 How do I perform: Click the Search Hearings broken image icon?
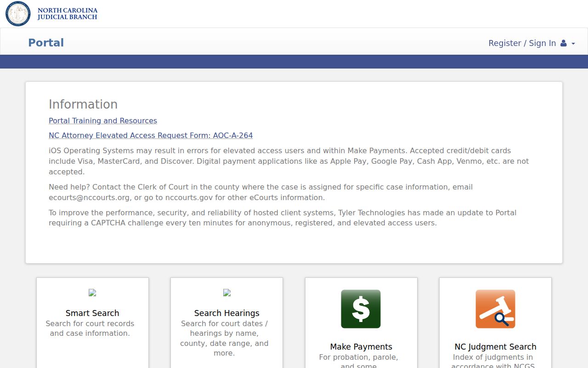coord(227,293)
